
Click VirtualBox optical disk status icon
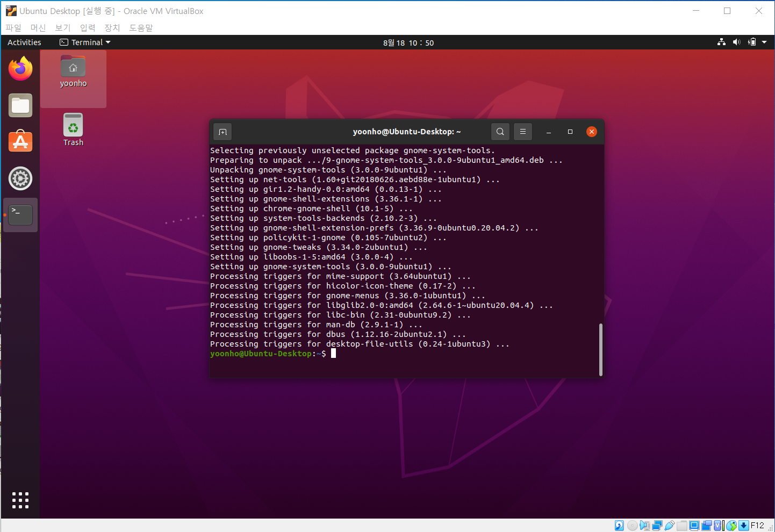(x=633, y=526)
